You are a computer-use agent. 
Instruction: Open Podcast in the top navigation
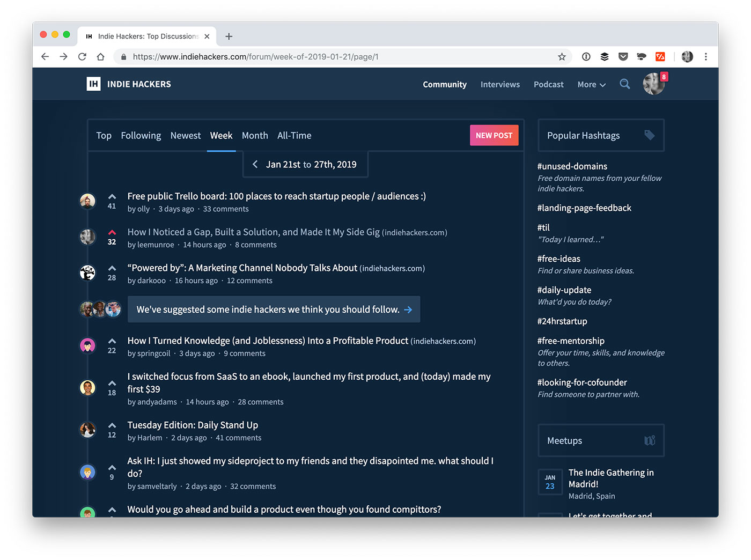pos(548,84)
